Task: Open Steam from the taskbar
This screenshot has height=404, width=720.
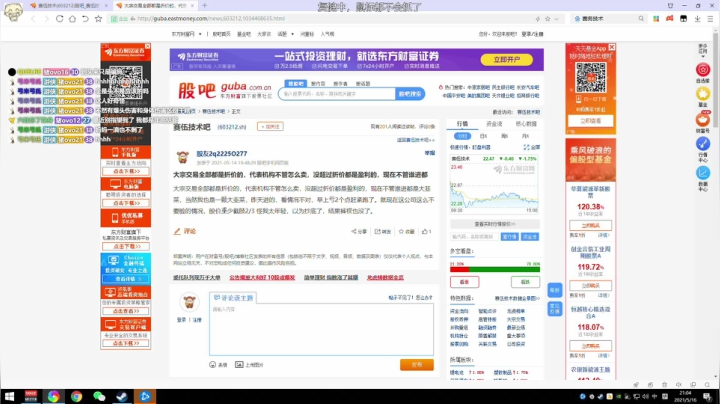Action: coord(122,396)
